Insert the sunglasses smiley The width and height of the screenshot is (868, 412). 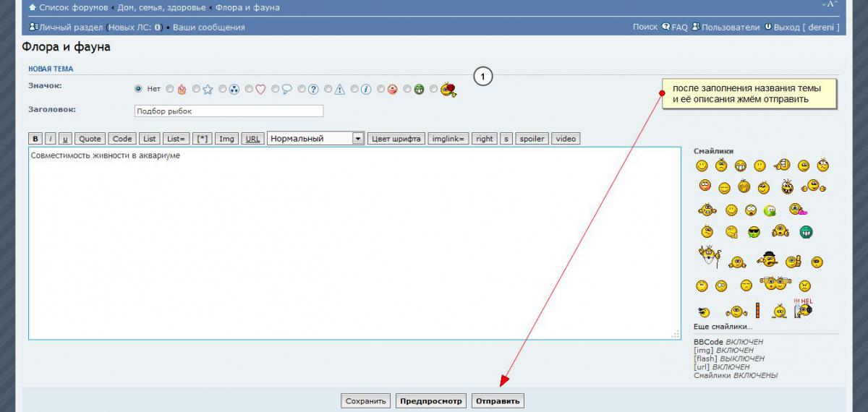point(754,232)
